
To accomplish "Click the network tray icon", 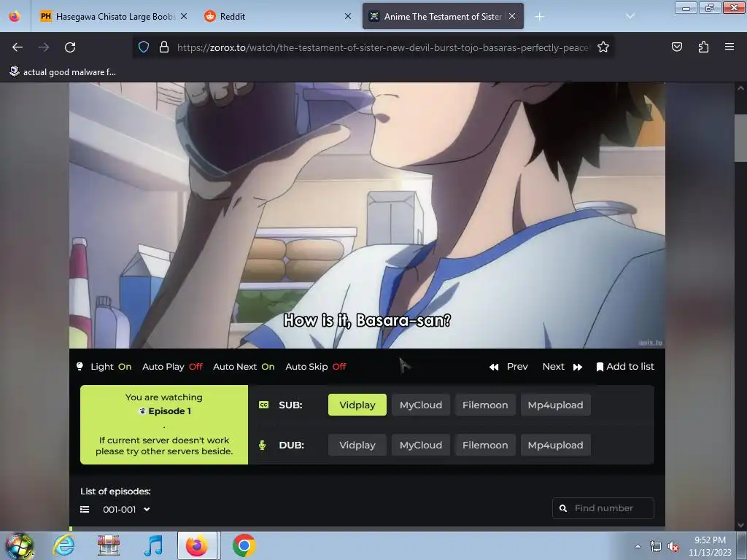I will coord(656,547).
